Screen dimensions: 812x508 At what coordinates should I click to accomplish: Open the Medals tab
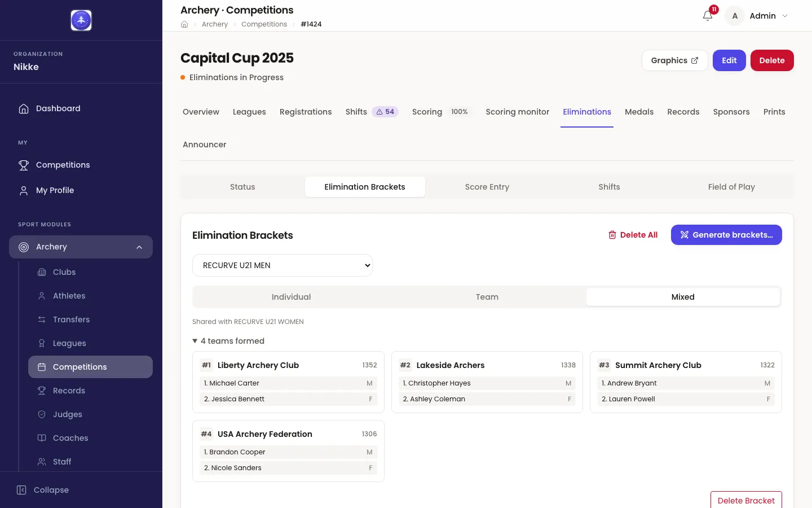[x=639, y=112]
